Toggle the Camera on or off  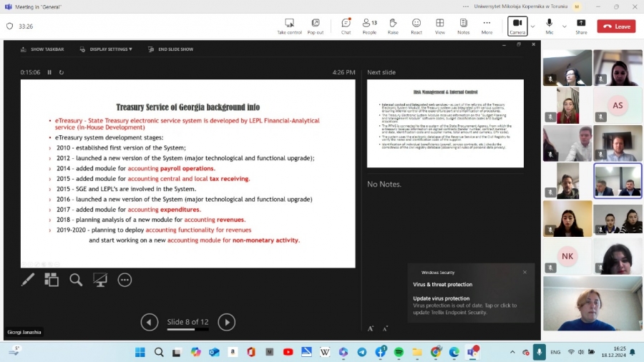517,26
